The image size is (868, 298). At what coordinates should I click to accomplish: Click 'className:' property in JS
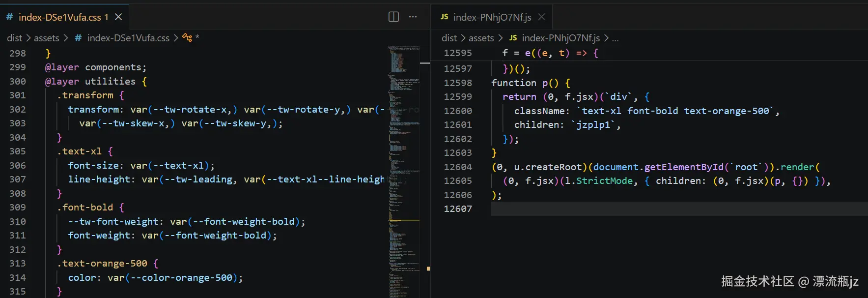pyautogui.click(x=542, y=111)
